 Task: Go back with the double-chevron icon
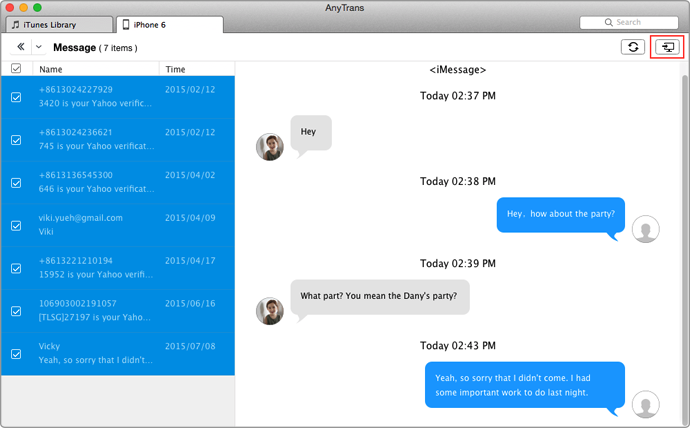point(20,47)
